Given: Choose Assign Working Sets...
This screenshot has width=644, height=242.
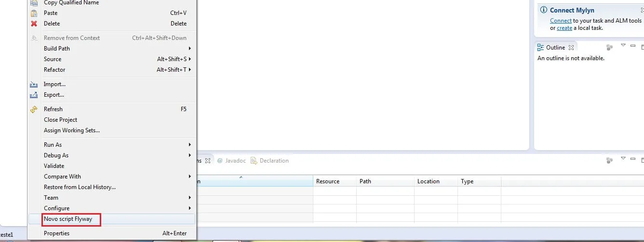Looking at the screenshot, I should [x=111, y=130].
